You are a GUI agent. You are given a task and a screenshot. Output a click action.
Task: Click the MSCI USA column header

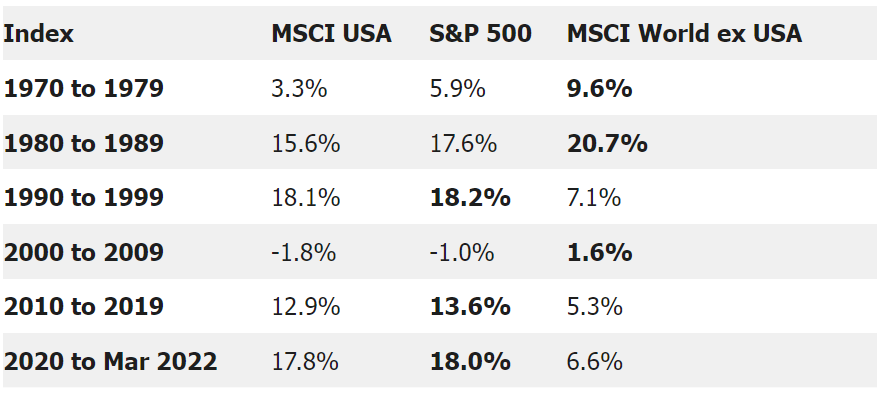coord(331,34)
